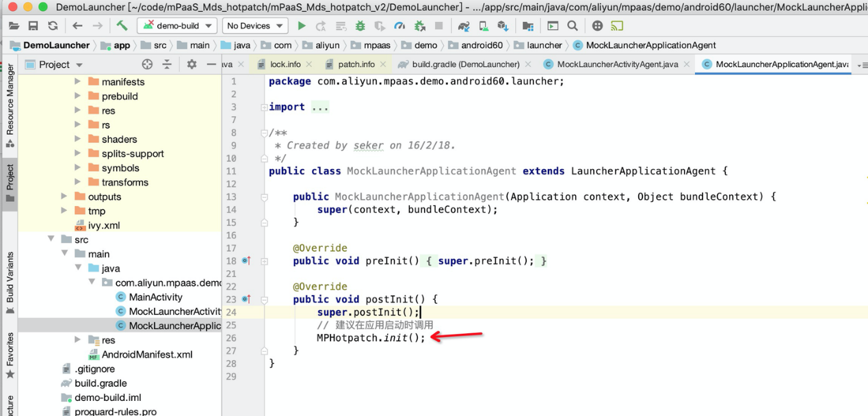Click the Stop square icon
The image size is (868, 416).
pyautogui.click(x=439, y=26)
